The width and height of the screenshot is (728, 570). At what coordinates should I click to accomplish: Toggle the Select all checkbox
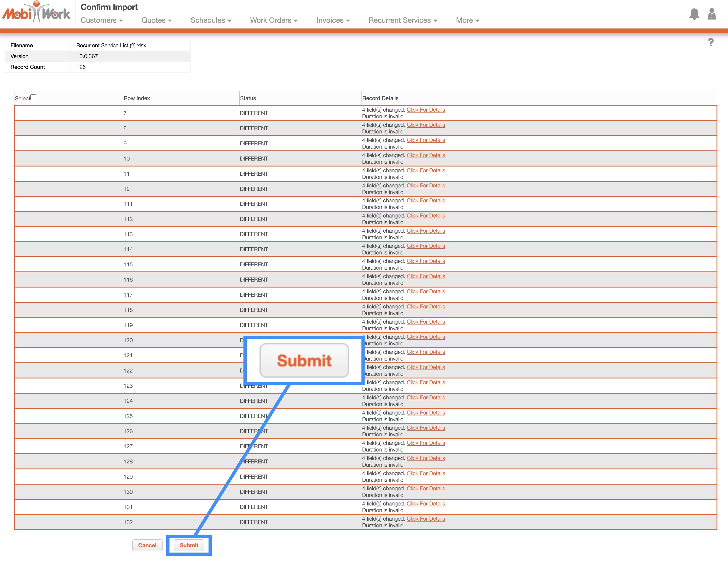pyautogui.click(x=33, y=97)
